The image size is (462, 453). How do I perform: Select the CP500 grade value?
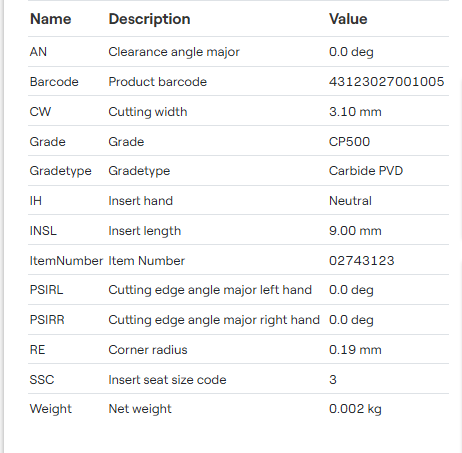coord(349,142)
